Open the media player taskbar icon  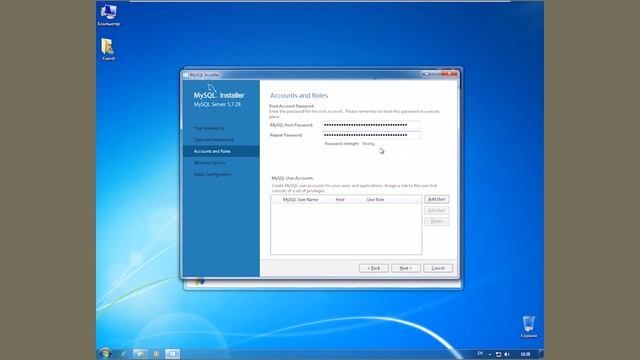[x=156, y=354]
